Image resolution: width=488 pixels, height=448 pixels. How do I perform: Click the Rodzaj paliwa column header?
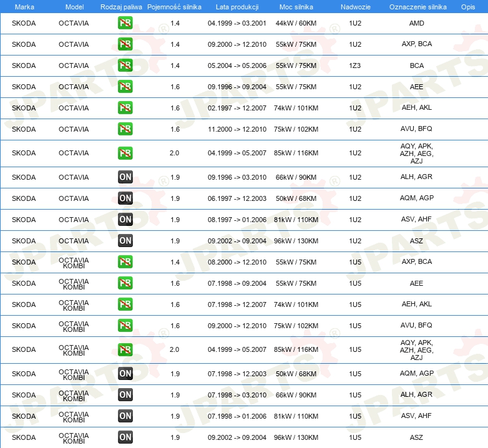121,7
